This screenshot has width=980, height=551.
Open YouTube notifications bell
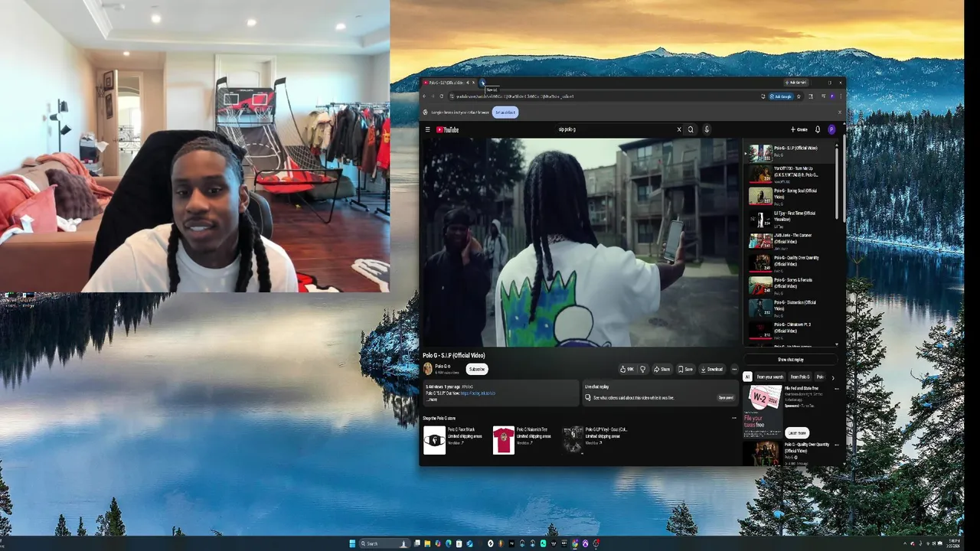(817, 130)
